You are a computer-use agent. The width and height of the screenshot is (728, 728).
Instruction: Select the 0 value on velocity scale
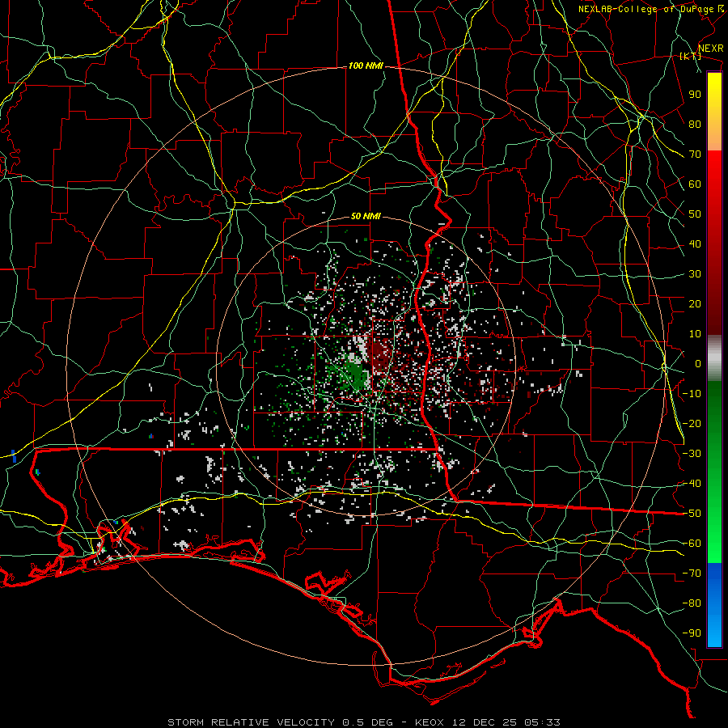coord(698,363)
